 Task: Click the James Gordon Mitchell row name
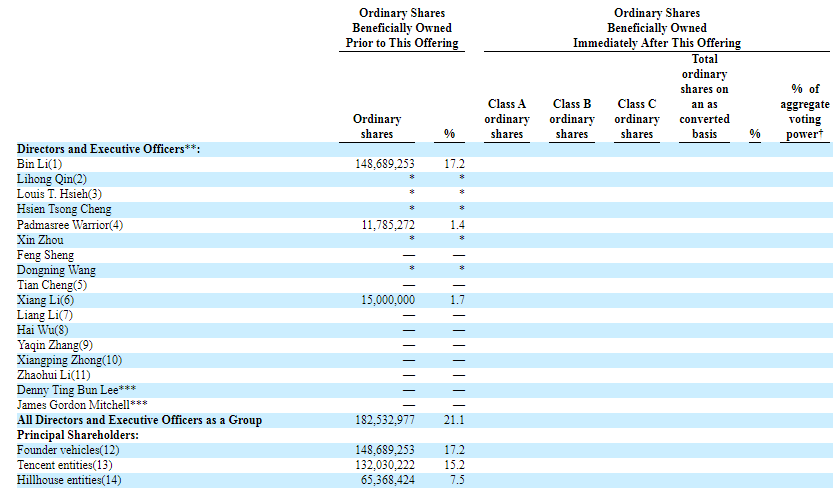(x=74, y=405)
